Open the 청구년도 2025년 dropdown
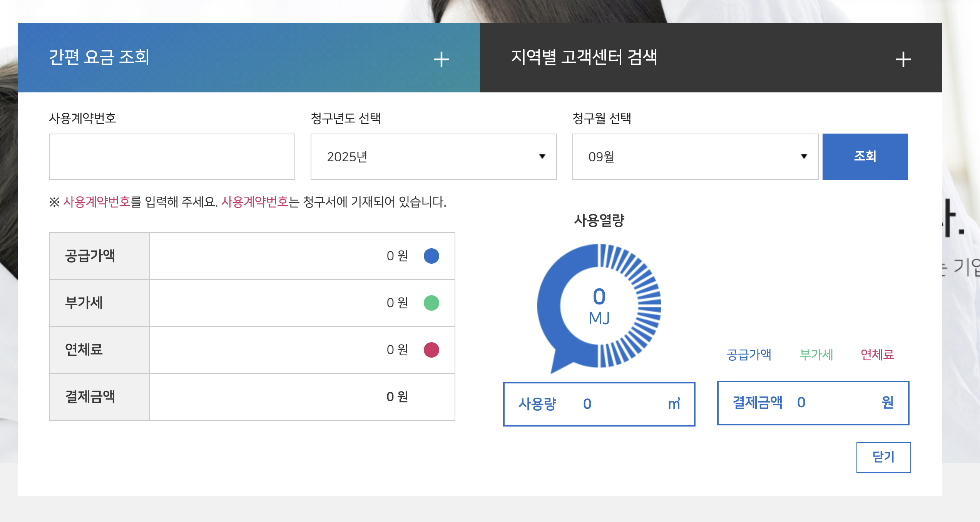Screen dimensions: 980x522 tap(433, 157)
